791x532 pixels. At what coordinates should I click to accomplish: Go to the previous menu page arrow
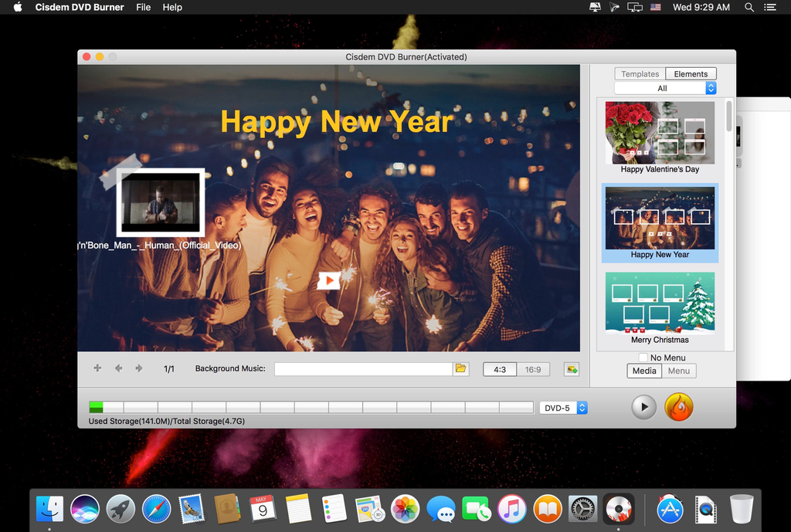[118, 368]
